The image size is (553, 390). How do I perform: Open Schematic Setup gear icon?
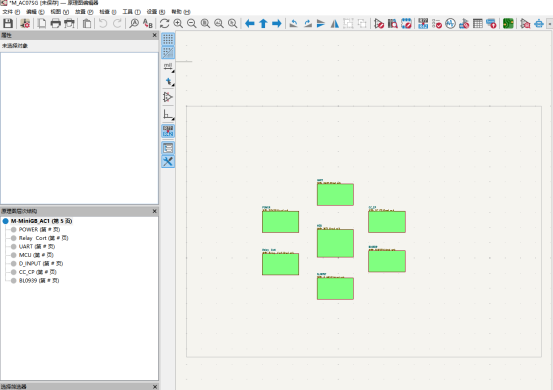[25, 24]
